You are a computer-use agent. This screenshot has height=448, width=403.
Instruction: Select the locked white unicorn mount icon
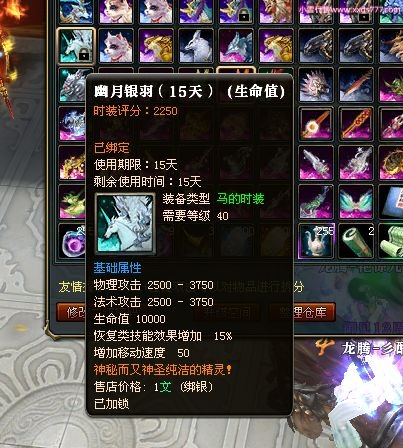76,46
